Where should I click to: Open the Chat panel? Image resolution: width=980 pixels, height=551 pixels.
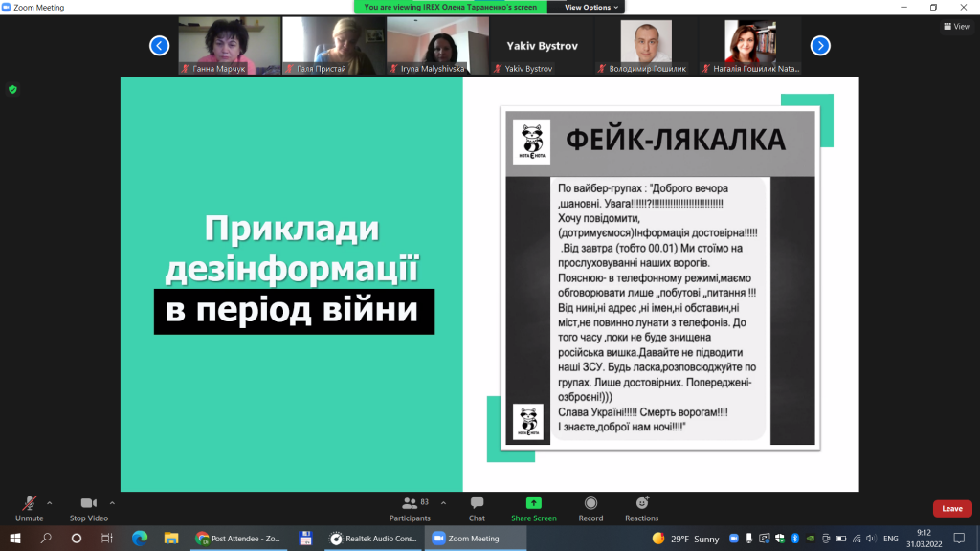(x=477, y=509)
